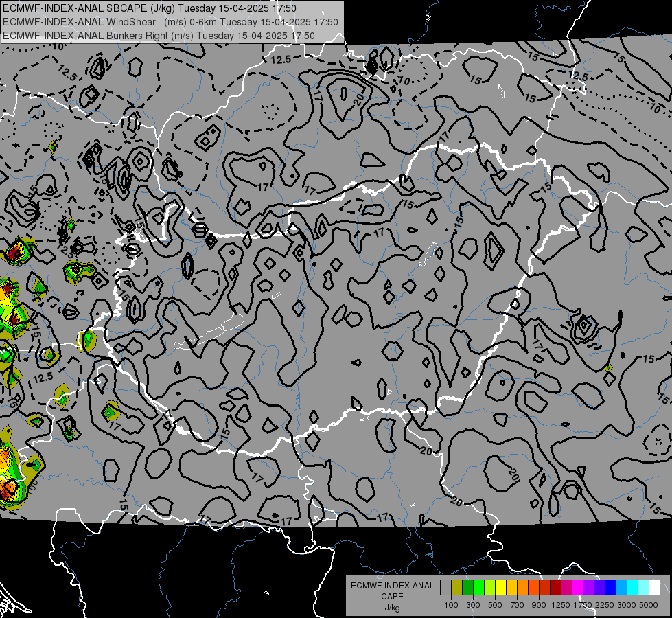The height and width of the screenshot is (618, 672).
Task: Click the 1750 value under the legend
Action: coord(583,605)
